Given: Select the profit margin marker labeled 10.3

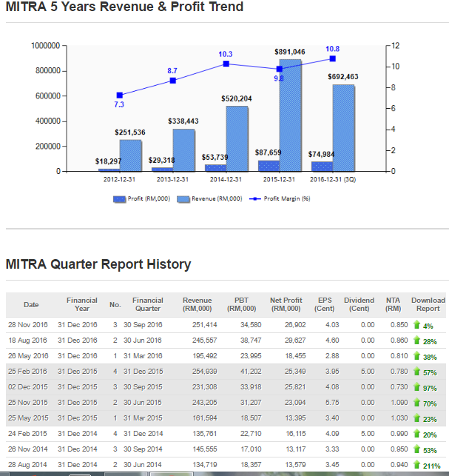Looking at the screenshot, I should click(x=226, y=64).
